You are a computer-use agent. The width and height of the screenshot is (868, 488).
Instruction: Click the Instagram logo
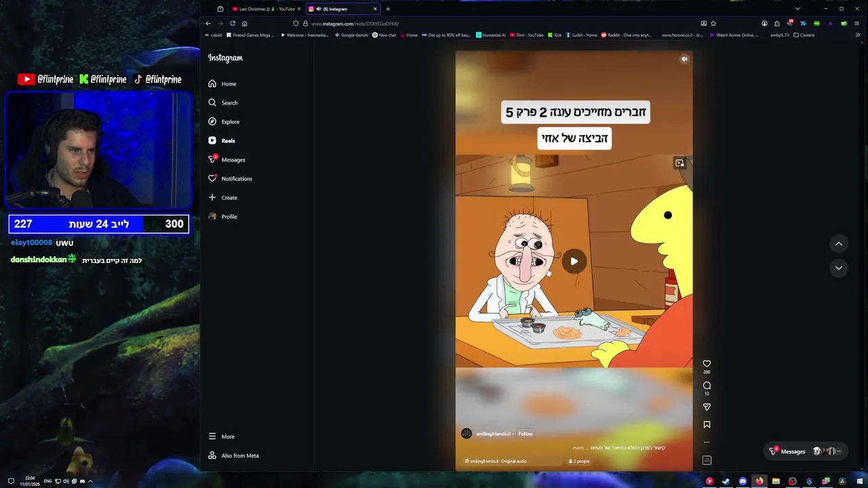pos(225,58)
